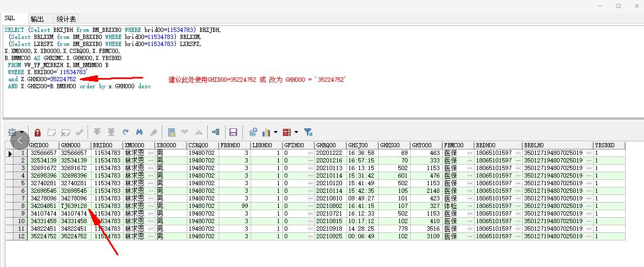Open ellipsis button in GFZH00 row 1

point(311,153)
